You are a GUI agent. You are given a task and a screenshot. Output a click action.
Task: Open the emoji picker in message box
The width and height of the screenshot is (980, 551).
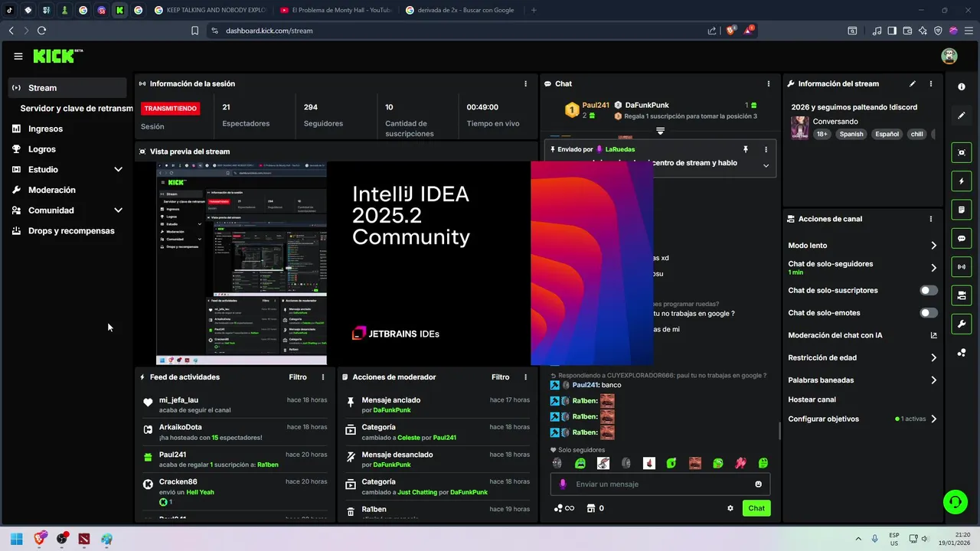[x=759, y=484]
